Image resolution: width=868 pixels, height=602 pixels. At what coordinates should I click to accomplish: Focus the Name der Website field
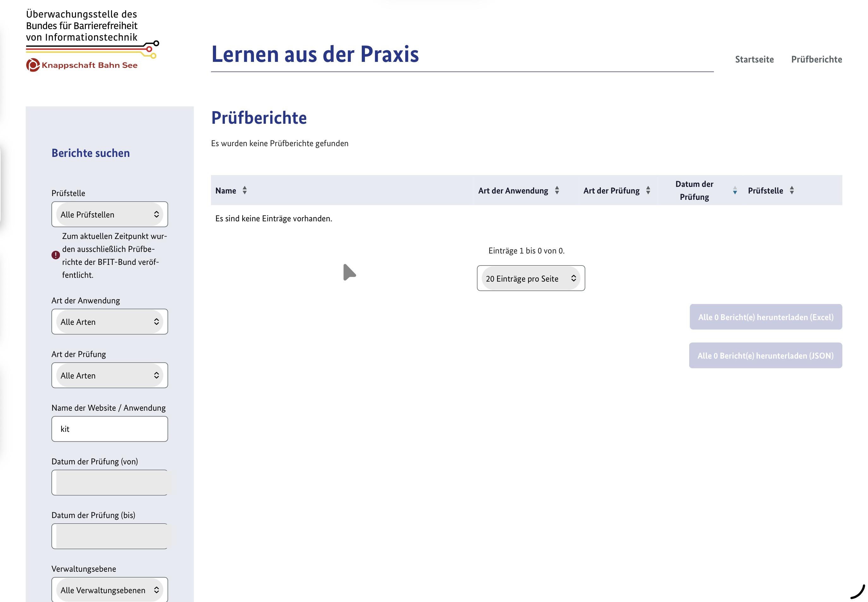point(109,429)
